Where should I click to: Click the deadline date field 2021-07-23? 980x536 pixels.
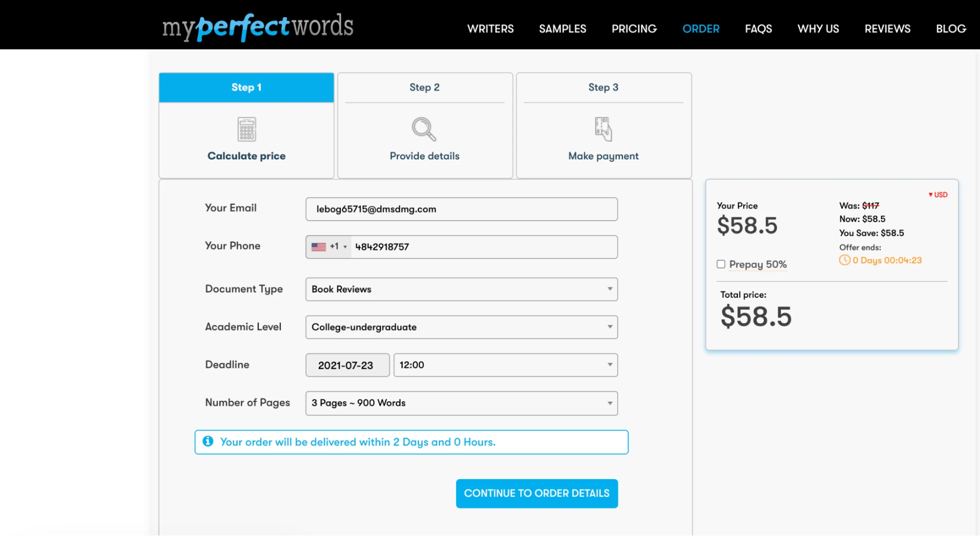click(347, 365)
